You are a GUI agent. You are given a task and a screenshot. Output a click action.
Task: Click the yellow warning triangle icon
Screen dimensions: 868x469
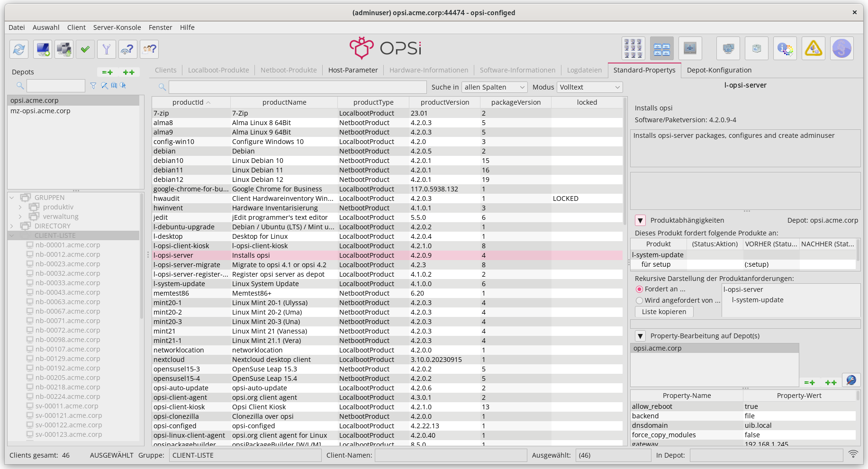click(814, 48)
